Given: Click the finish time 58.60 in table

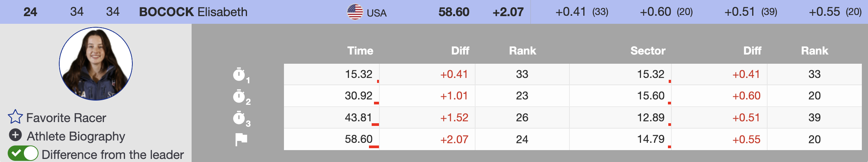Looking at the screenshot, I should tap(359, 139).
